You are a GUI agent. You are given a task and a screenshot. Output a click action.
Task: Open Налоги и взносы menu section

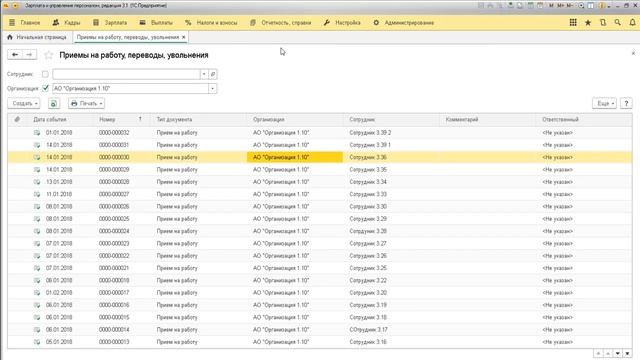(x=211, y=23)
